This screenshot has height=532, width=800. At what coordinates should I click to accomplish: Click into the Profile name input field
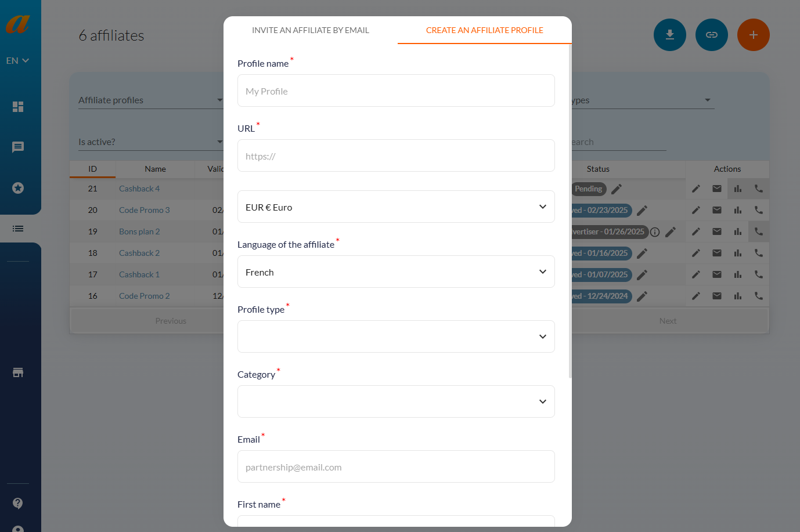tap(396, 91)
